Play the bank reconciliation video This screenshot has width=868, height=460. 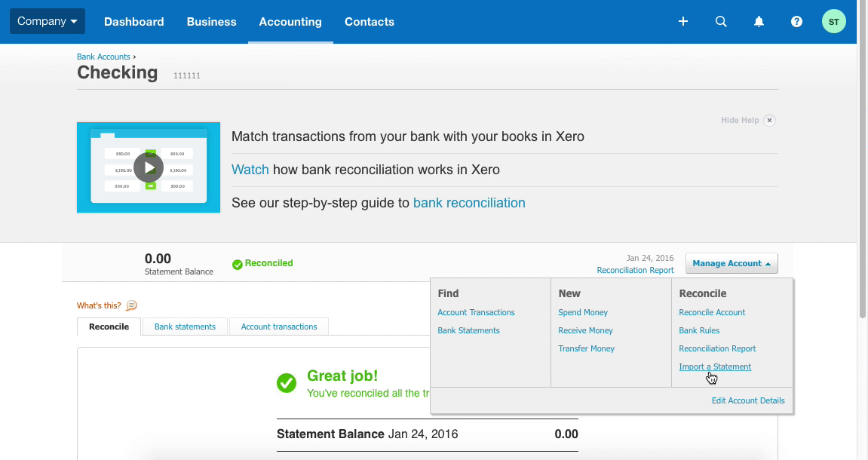[149, 167]
